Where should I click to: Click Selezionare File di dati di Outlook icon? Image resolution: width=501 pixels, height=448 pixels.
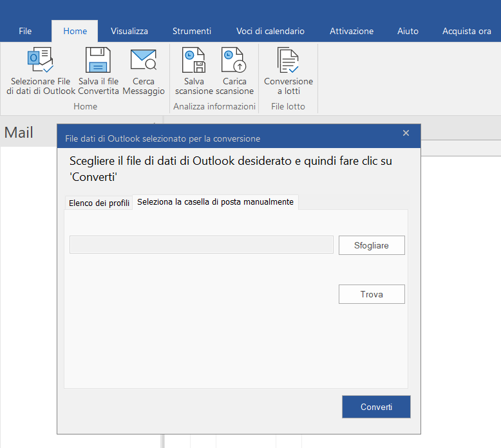tap(41, 60)
